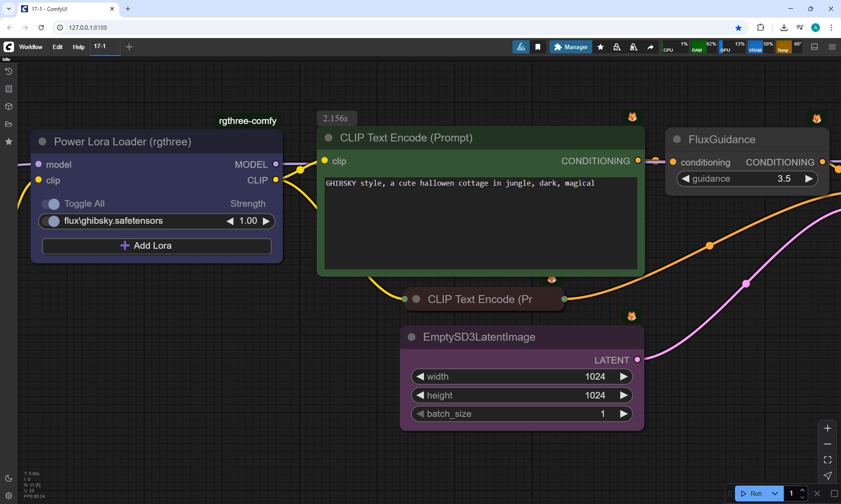Toggle bottom panel icon in top bar
The image size is (841, 504).
815,47
